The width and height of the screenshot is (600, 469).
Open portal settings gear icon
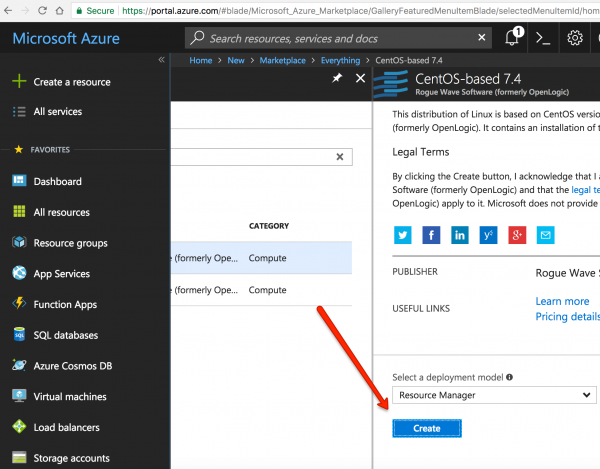click(x=576, y=38)
